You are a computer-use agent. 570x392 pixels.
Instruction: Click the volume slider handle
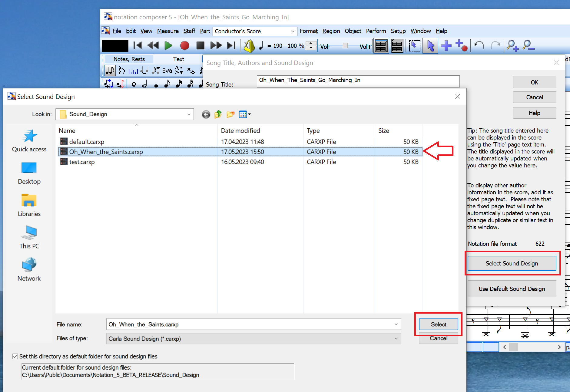[345, 46]
